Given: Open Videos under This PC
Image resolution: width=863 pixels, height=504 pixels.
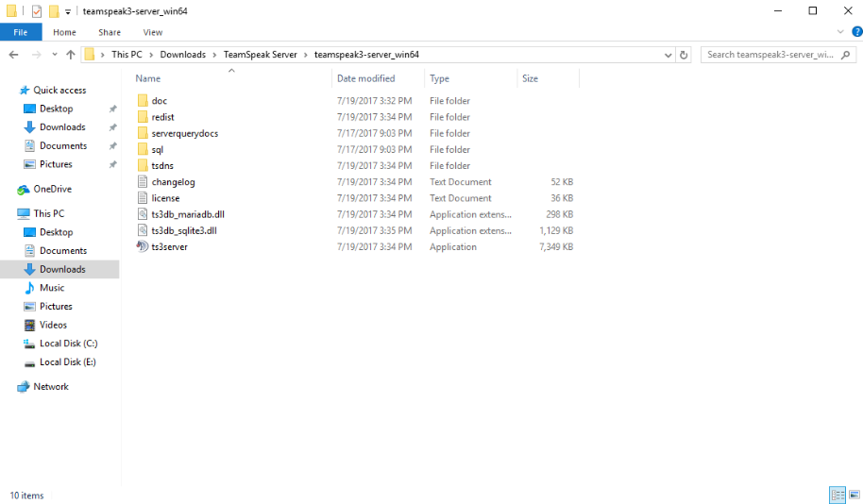Looking at the screenshot, I should pyautogui.click(x=53, y=325).
